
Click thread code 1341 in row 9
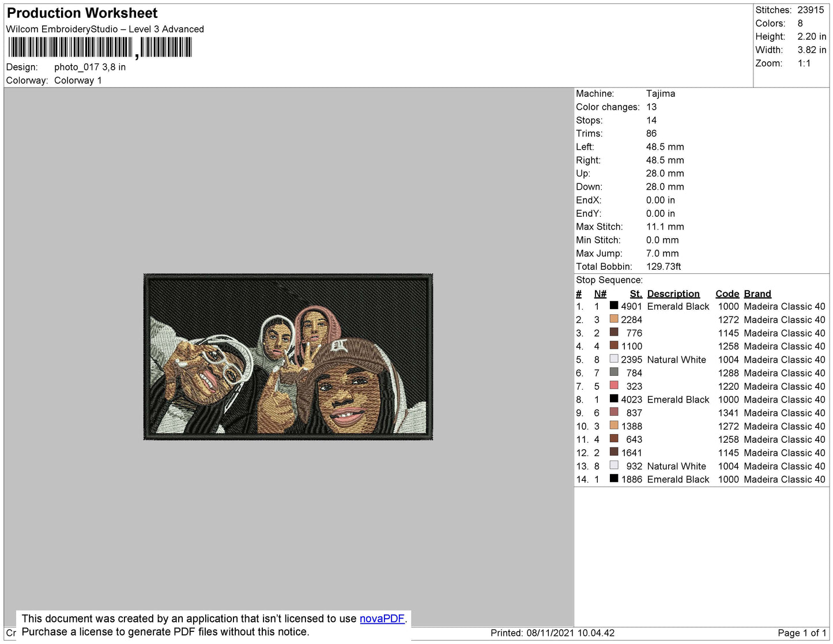[728, 413]
